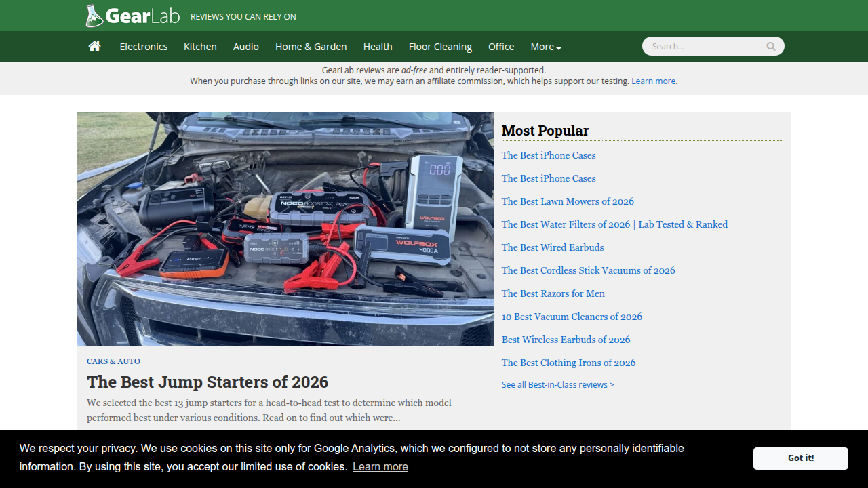The height and width of the screenshot is (488, 868).
Task: Click Learn more in cookie banner
Action: pos(380,466)
